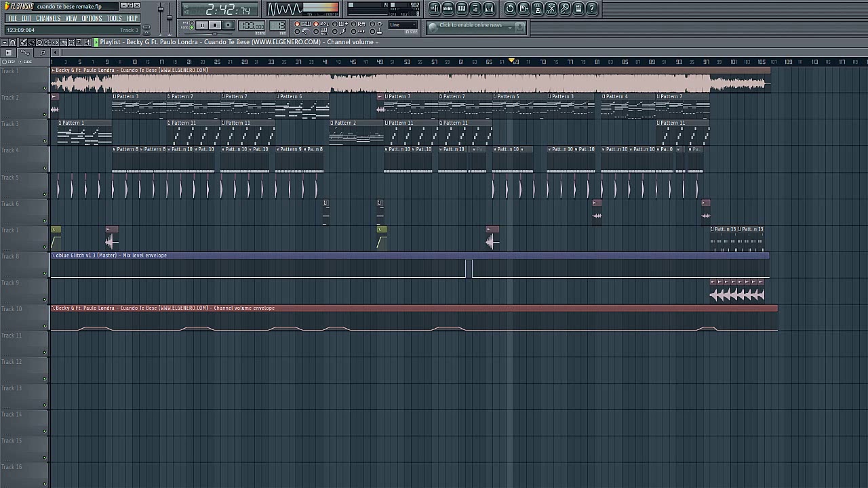Open the piano roll shortcut icon
Screen dimensions: 868x488
point(462,8)
